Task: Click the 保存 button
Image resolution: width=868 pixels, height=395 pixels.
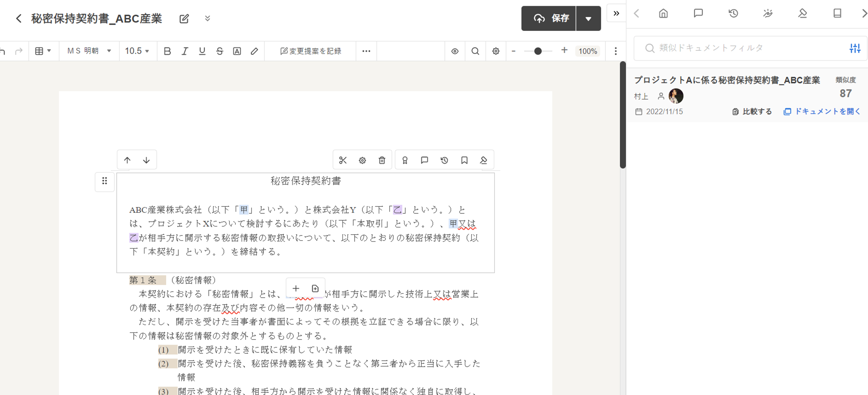Action: 549,19
